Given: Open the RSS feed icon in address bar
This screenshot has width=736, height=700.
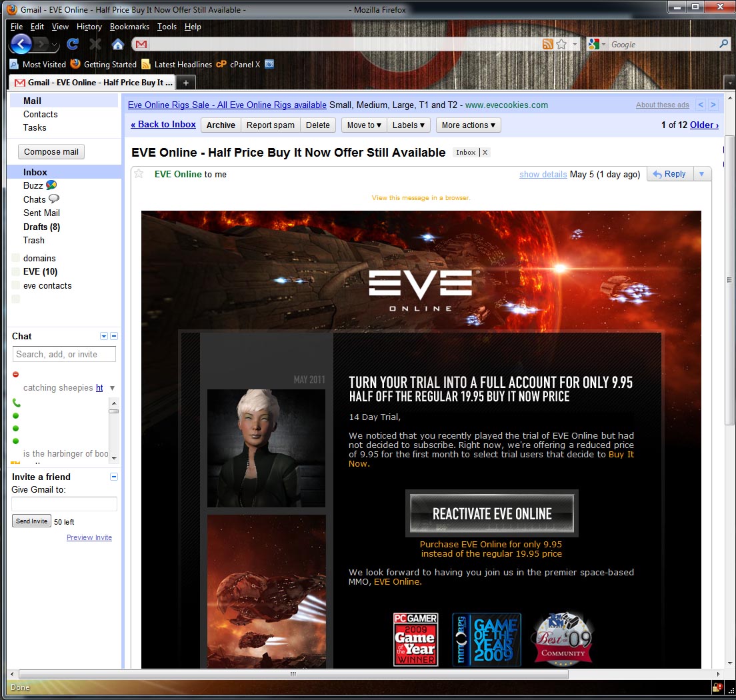Looking at the screenshot, I should [547, 44].
